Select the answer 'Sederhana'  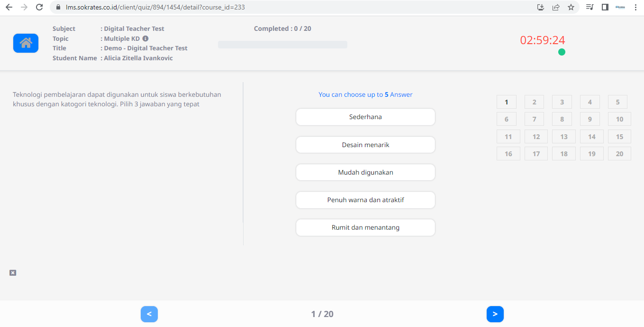(x=365, y=117)
